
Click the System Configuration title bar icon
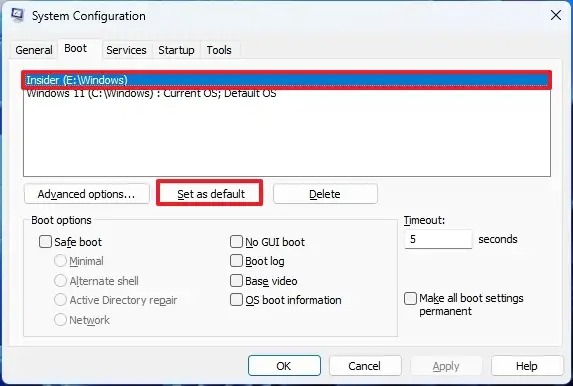click(x=17, y=15)
